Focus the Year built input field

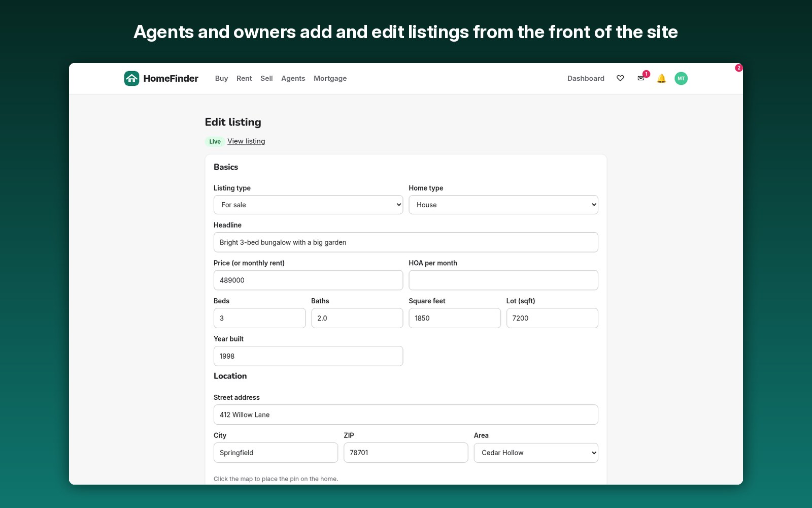308,356
